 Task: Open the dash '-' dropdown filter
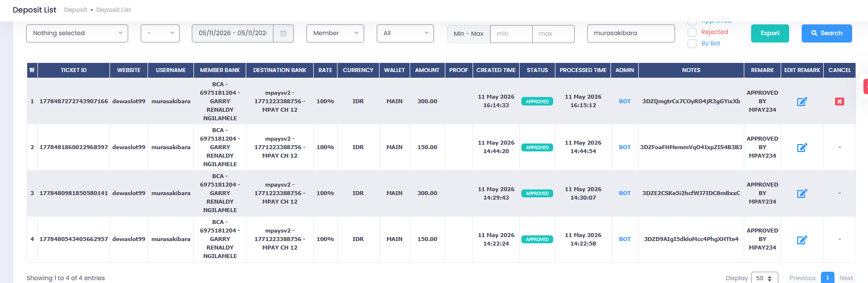160,33
